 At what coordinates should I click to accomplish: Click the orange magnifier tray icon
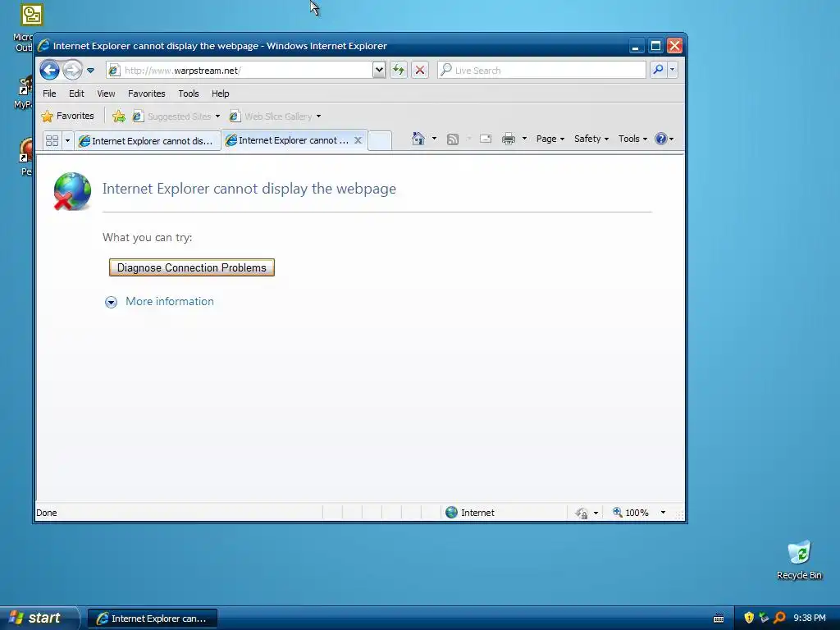click(x=779, y=618)
